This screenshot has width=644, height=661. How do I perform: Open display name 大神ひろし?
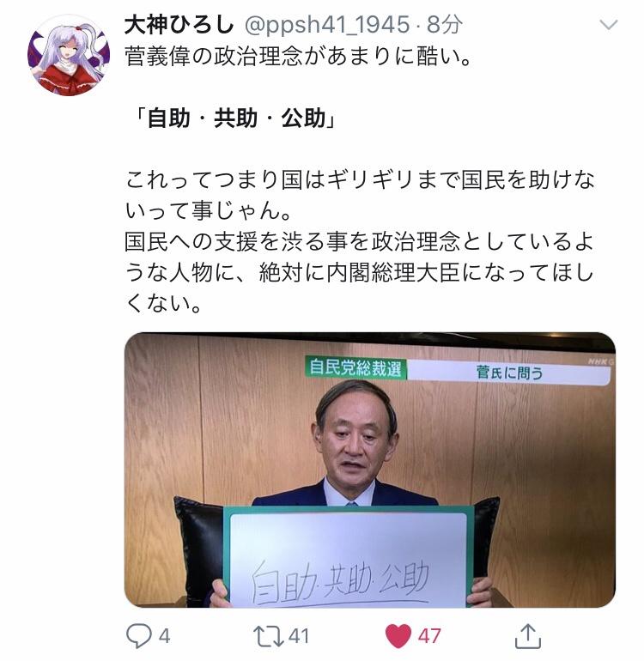179,24
